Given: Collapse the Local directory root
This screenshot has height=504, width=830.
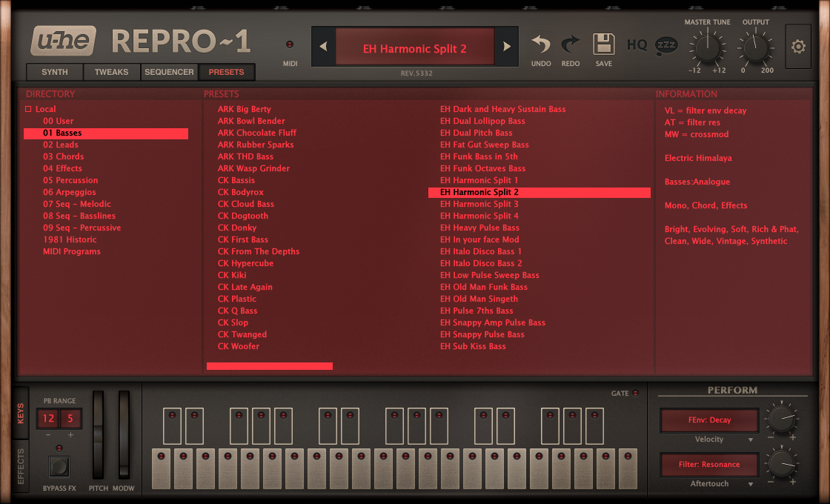Looking at the screenshot, I should pos(29,109).
